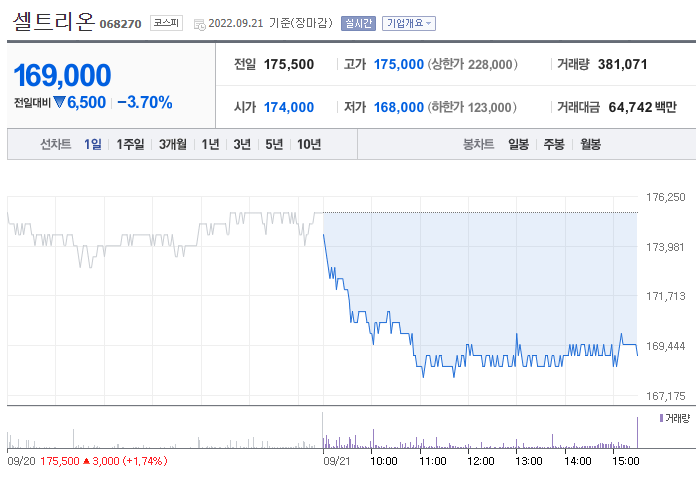Click the 15:00 time axis label
696x479 pixels.
coord(625,461)
